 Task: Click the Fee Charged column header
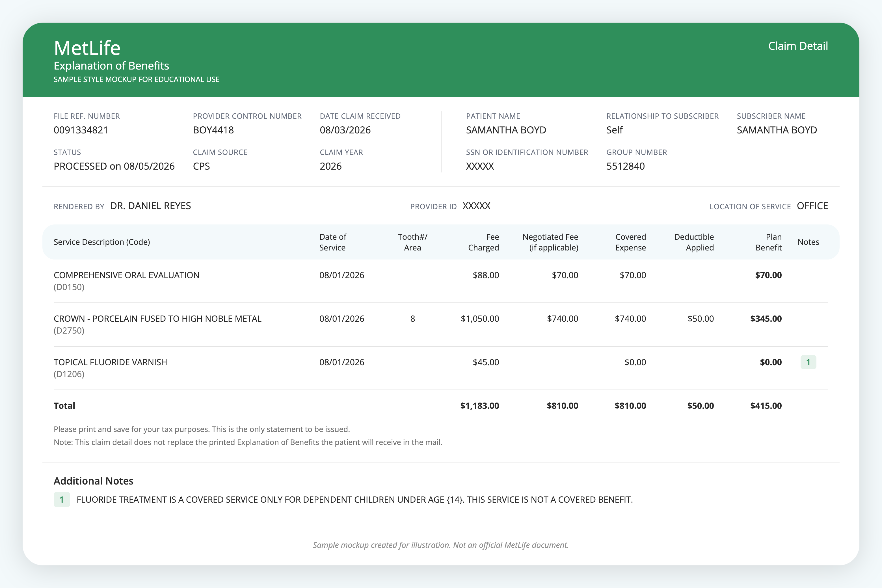tap(483, 242)
